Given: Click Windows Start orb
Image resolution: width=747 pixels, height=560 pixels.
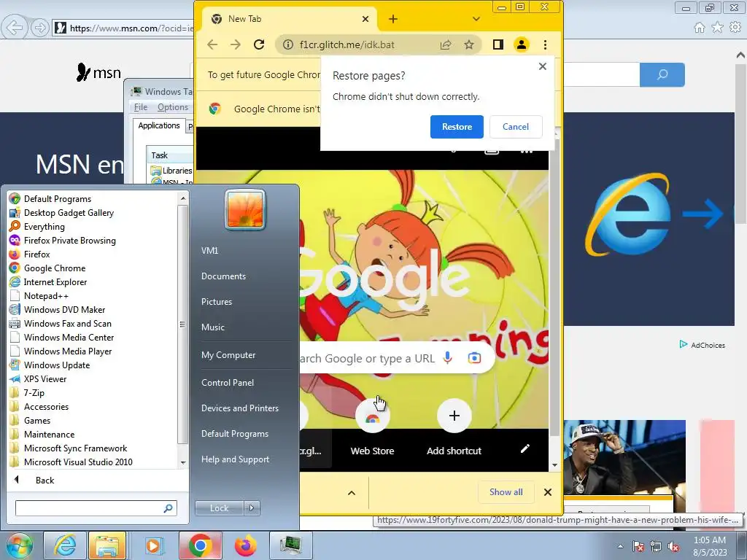Looking at the screenshot, I should pos(19,545).
